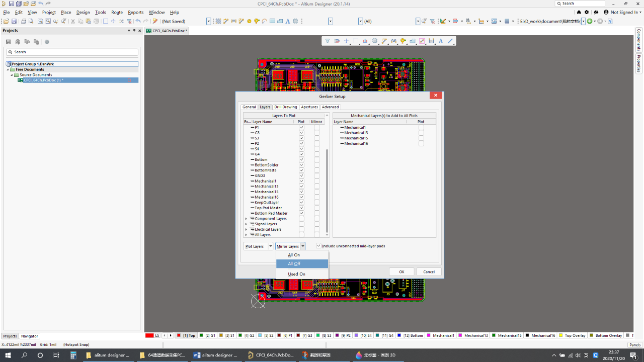Choose Used On in Mirror Layers menu
Screen dimensions: 644x362
point(302,274)
